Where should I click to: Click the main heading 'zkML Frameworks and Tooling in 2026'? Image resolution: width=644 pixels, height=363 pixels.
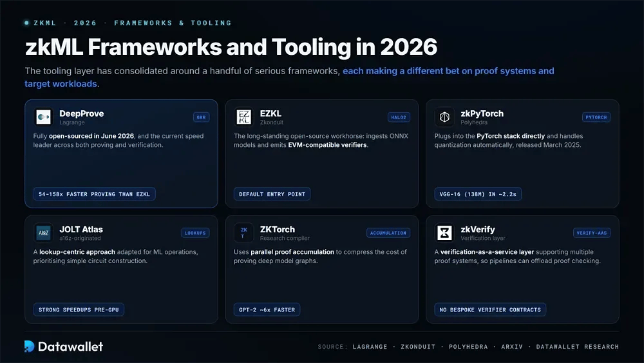coord(231,47)
